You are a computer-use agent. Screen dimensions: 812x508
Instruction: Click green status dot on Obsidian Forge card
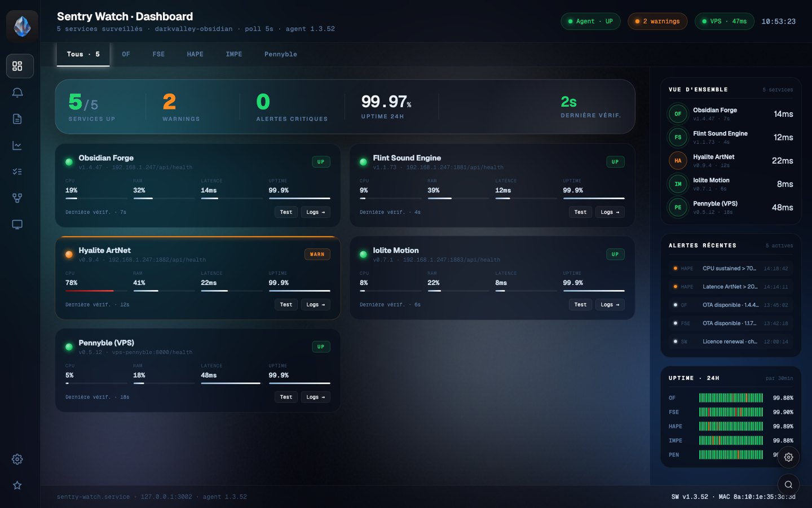click(x=69, y=162)
